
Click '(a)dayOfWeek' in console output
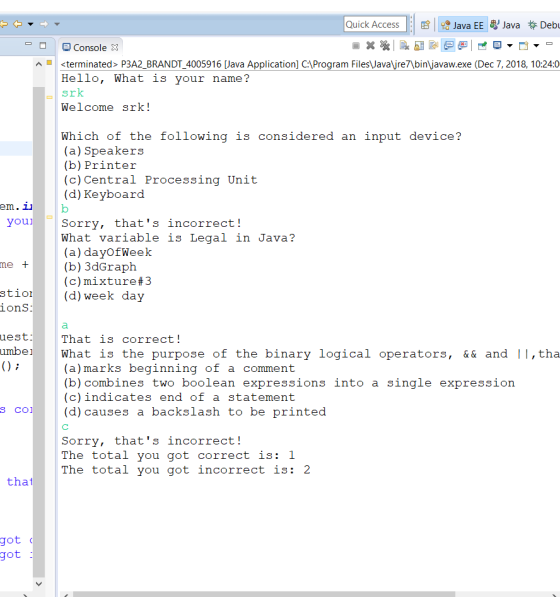[x=107, y=252]
